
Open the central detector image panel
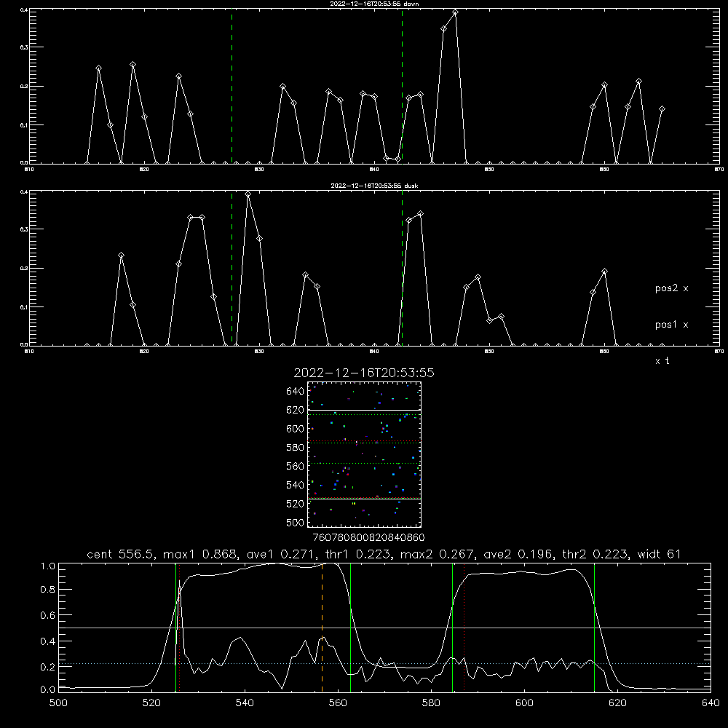(364, 454)
